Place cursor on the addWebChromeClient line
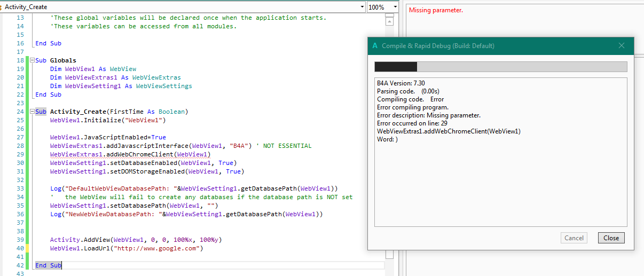Image resolution: width=644 pixels, height=276 pixels. tap(123, 154)
